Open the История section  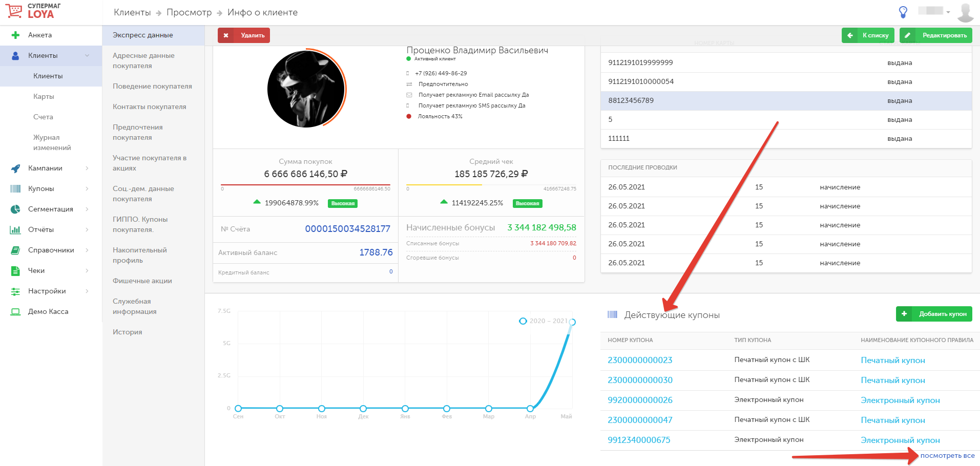153,332
